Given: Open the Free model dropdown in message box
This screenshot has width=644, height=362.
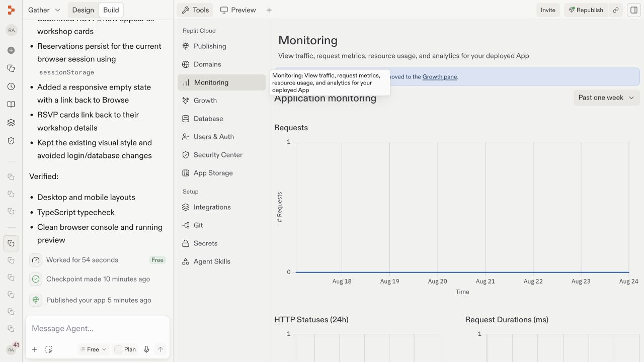Looking at the screenshot, I should pos(94,349).
